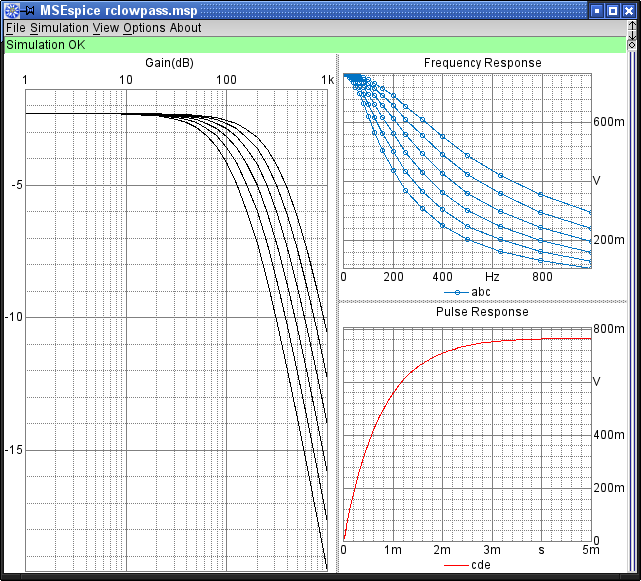Open the Simulation menu
The width and height of the screenshot is (641, 581).
[x=59, y=28]
